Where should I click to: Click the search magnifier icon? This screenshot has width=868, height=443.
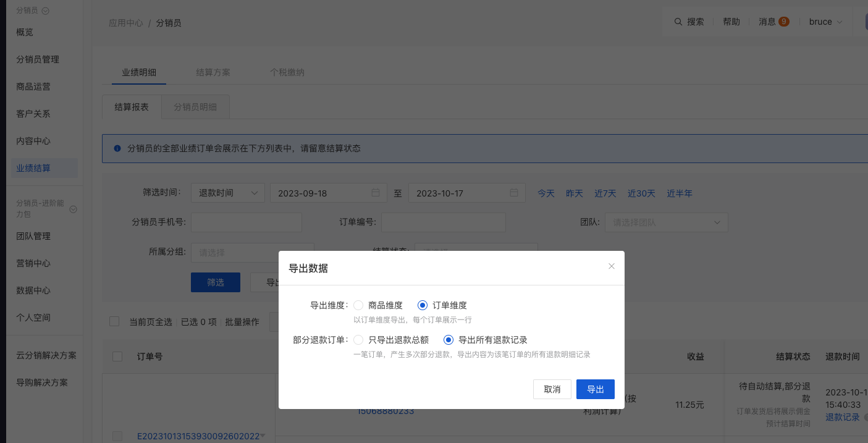click(x=678, y=22)
